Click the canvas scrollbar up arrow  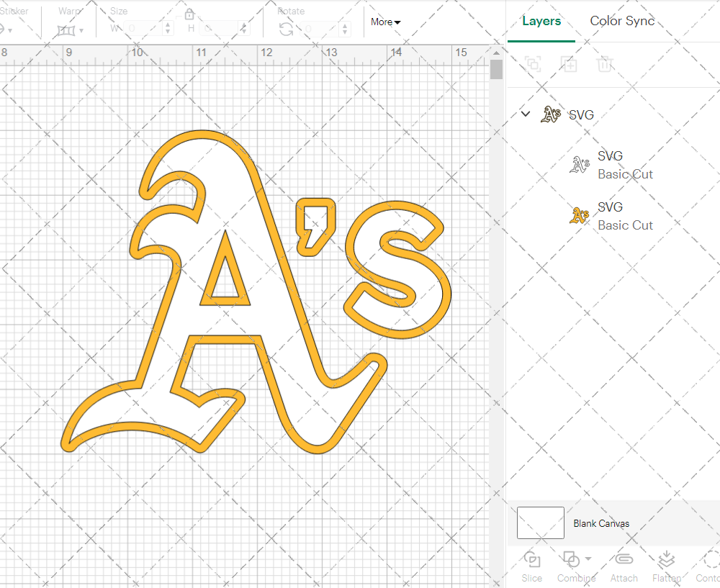point(496,53)
